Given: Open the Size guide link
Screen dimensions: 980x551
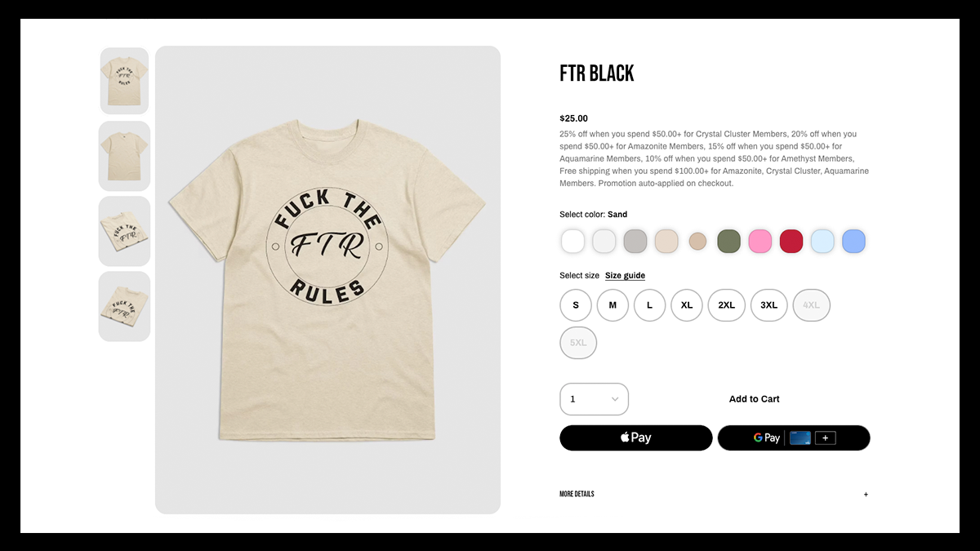Looking at the screenshot, I should pyautogui.click(x=625, y=276).
